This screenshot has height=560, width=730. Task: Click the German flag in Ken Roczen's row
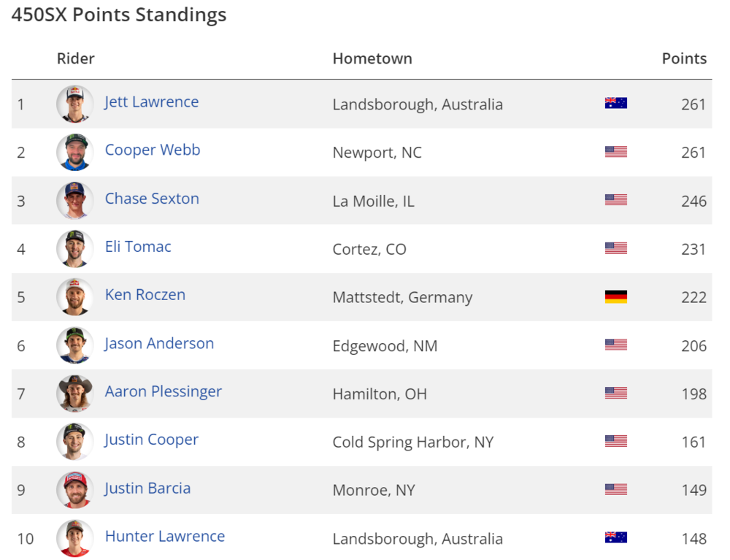[615, 297]
